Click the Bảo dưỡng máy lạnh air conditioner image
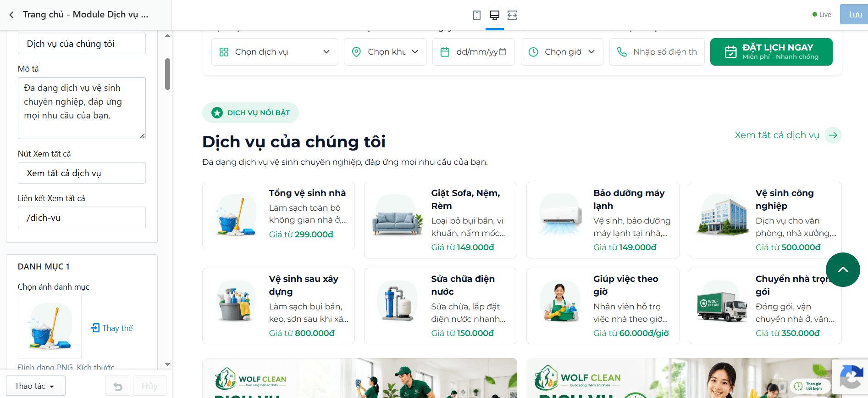Image resolution: width=868 pixels, height=398 pixels. 559,215
